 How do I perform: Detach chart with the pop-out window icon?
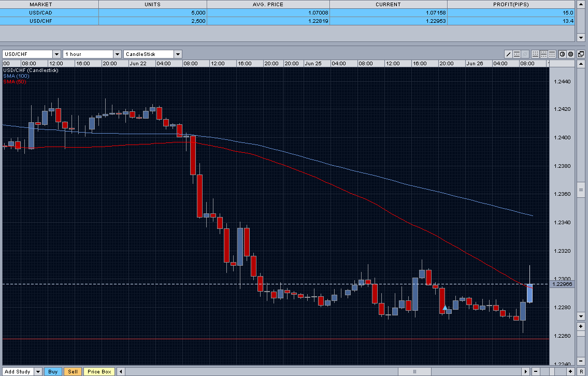click(581, 54)
